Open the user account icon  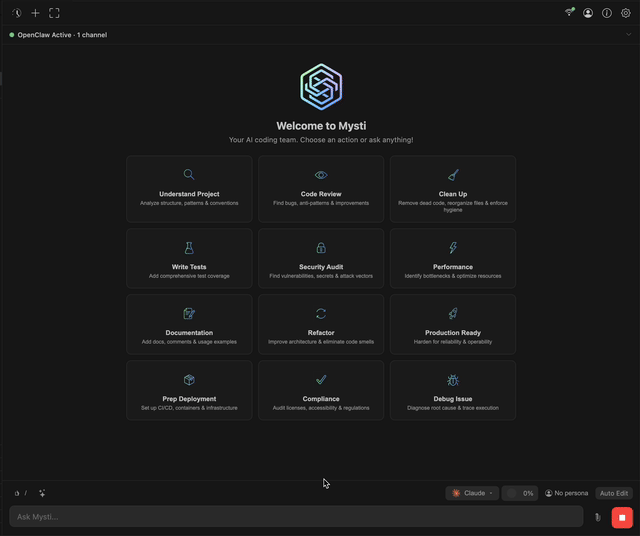click(588, 13)
